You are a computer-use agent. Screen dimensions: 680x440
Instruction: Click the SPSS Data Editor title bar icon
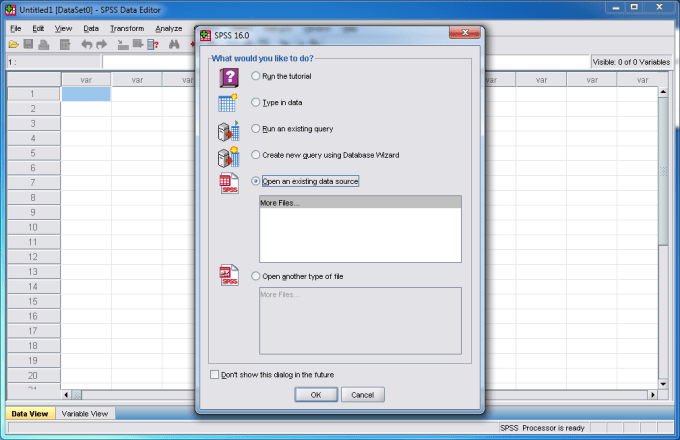11,10
